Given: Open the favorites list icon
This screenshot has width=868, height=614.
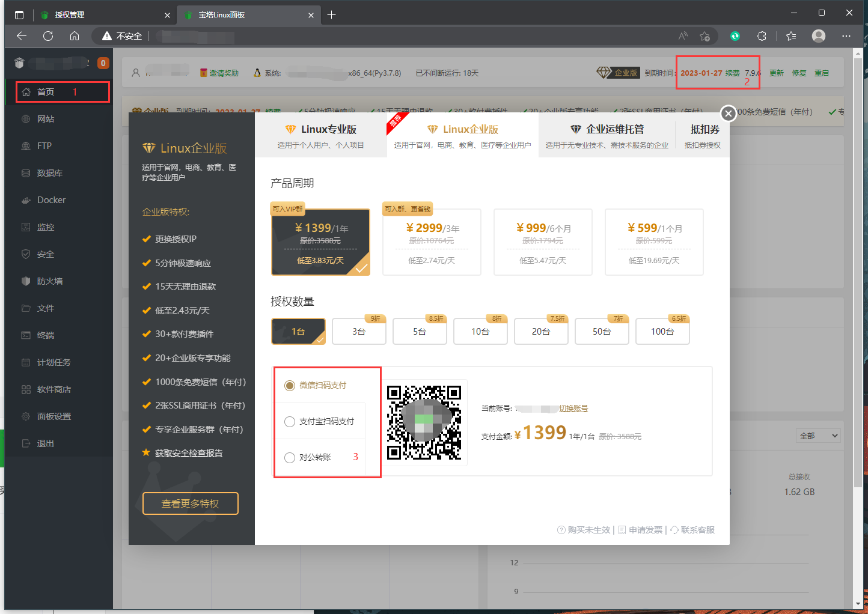Looking at the screenshot, I should 791,36.
